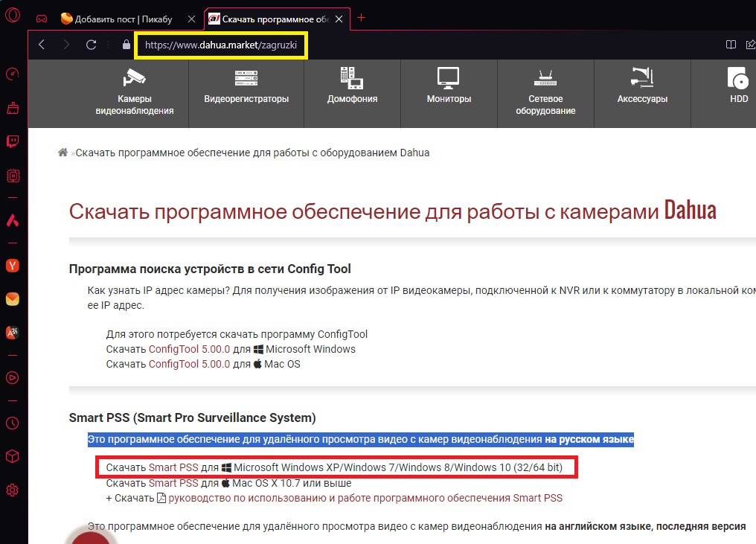Open the Мониторы category
Screen dimensions: 756x544
(x=449, y=92)
